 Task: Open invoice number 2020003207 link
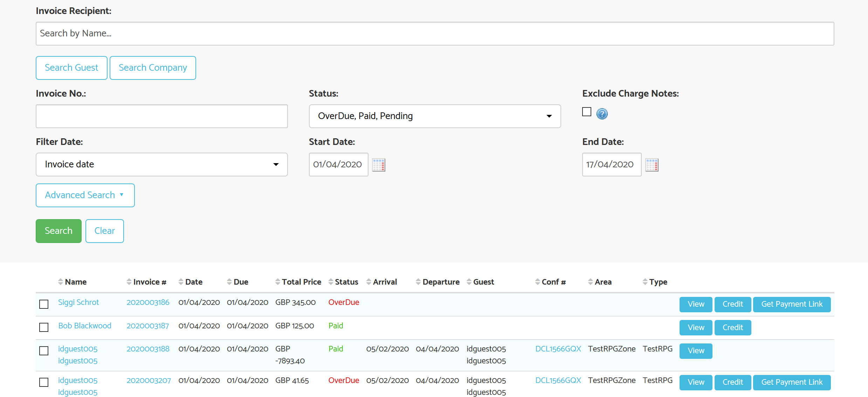pyautogui.click(x=149, y=381)
